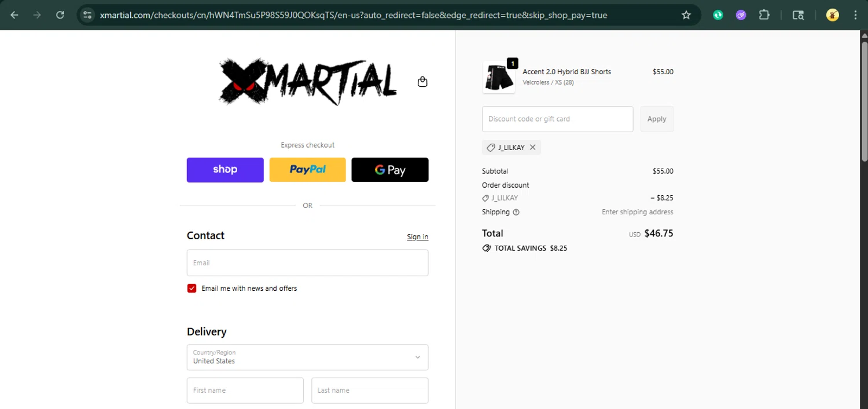This screenshot has width=868, height=409.
Task: Click the Total Savings tag icon
Action: pyautogui.click(x=487, y=248)
